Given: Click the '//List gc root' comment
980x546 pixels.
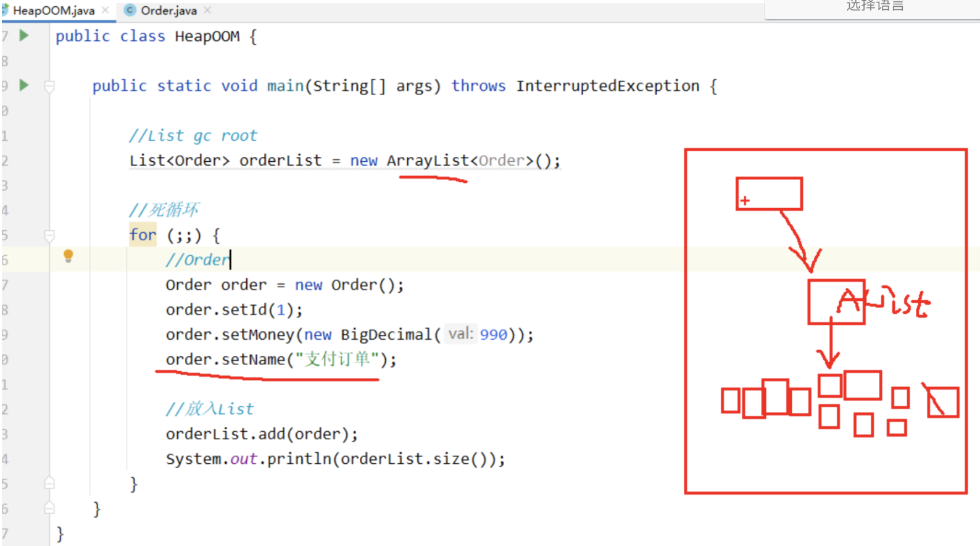Looking at the screenshot, I should 193,136.
